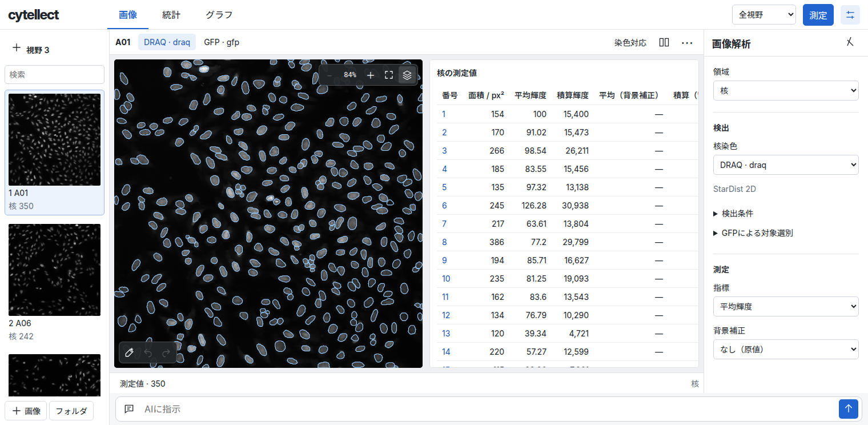Image resolution: width=868 pixels, height=425 pixels.
Task: Open nucleus number 3 link
Action: pyautogui.click(x=444, y=151)
